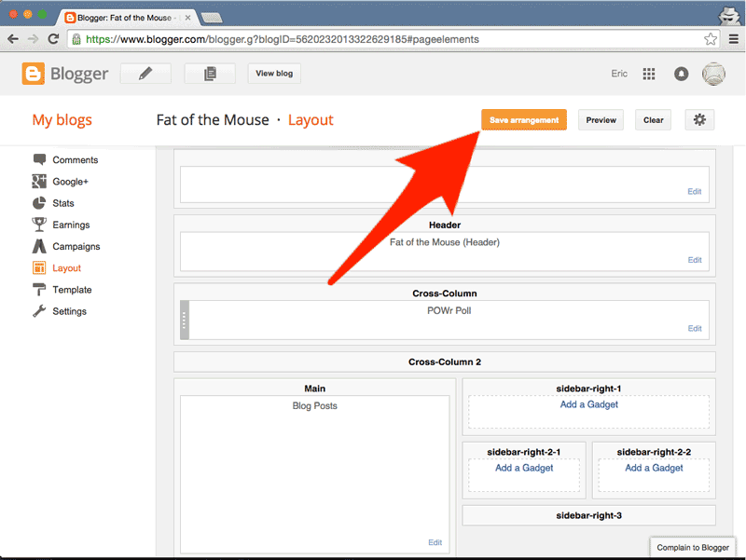Click the View blog button
746x560 pixels.
click(x=274, y=74)
